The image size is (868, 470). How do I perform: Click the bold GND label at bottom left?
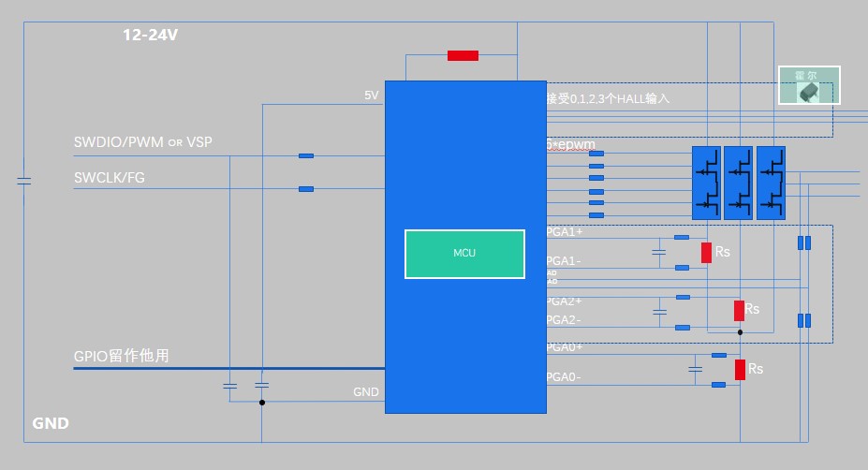pos(51,423)
